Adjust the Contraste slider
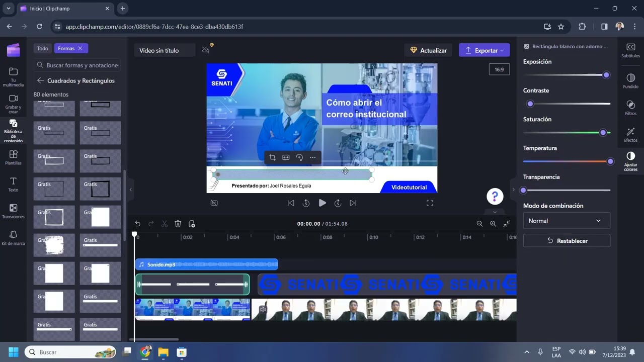Viewport: 644px width, 362px height. 567,104
